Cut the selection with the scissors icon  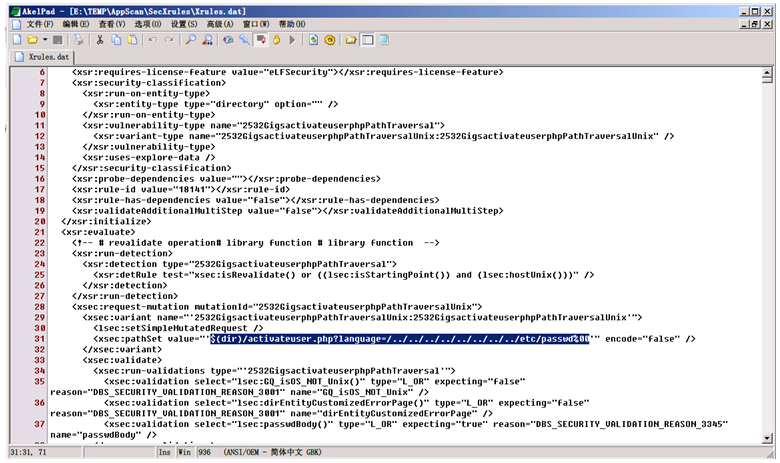click(100, 40)
